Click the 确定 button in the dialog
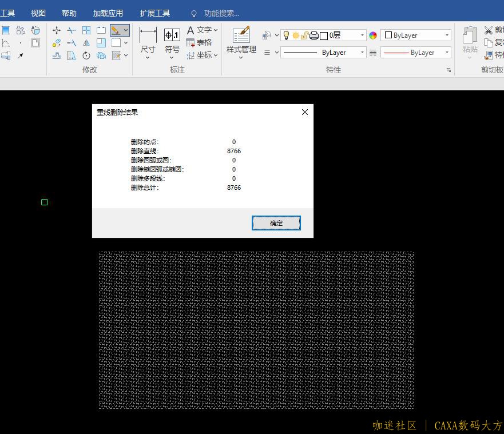The width and height of the screenshot is (504, 434). click(x=276, y=223)
